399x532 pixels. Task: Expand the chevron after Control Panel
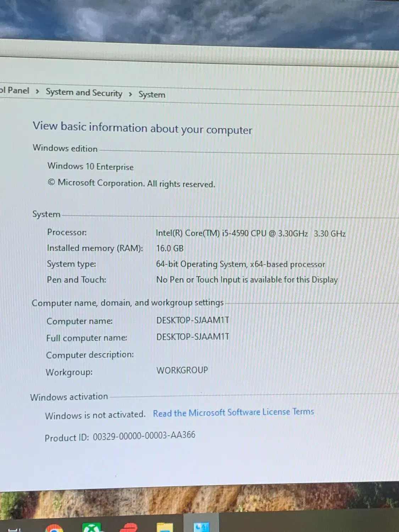pos(37,92)
